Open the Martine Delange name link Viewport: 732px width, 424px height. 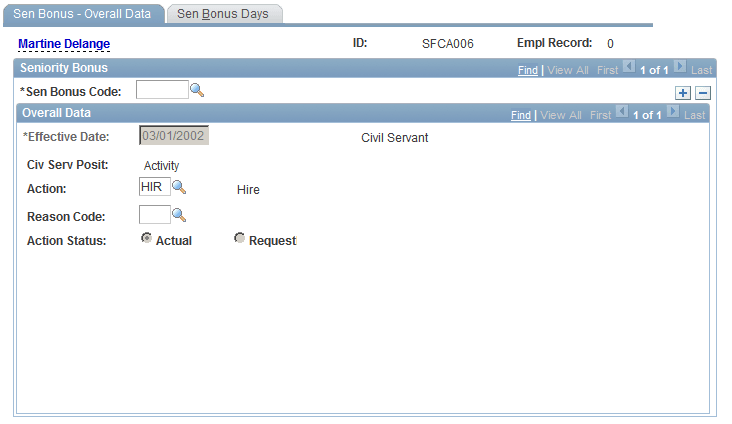(64, 44)
